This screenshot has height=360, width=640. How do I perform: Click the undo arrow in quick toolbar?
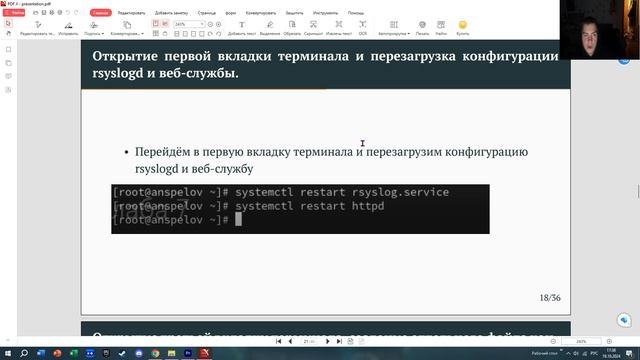tap(68, 13)
